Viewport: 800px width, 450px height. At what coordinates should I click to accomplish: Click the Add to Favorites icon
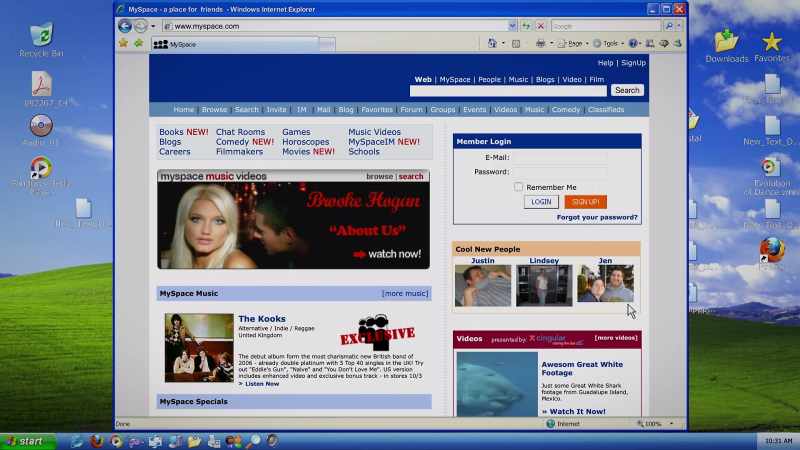(x=138, y=43)
